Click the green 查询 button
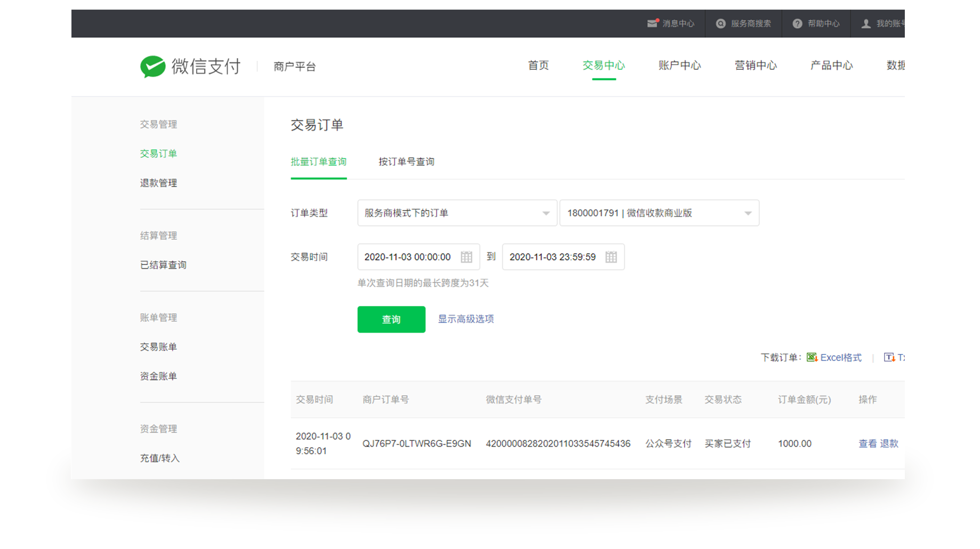 391,319
